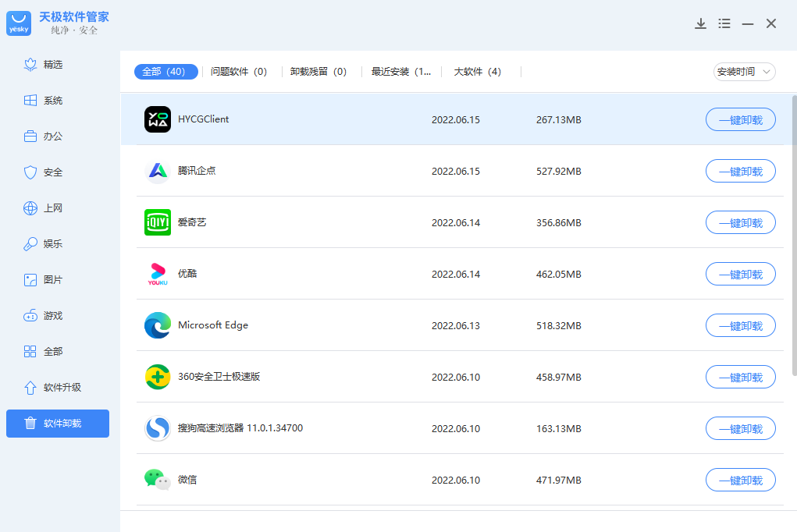
Task: Click the 527.92MB size of 腾讯企点
Action: click(x=559, y=172)
